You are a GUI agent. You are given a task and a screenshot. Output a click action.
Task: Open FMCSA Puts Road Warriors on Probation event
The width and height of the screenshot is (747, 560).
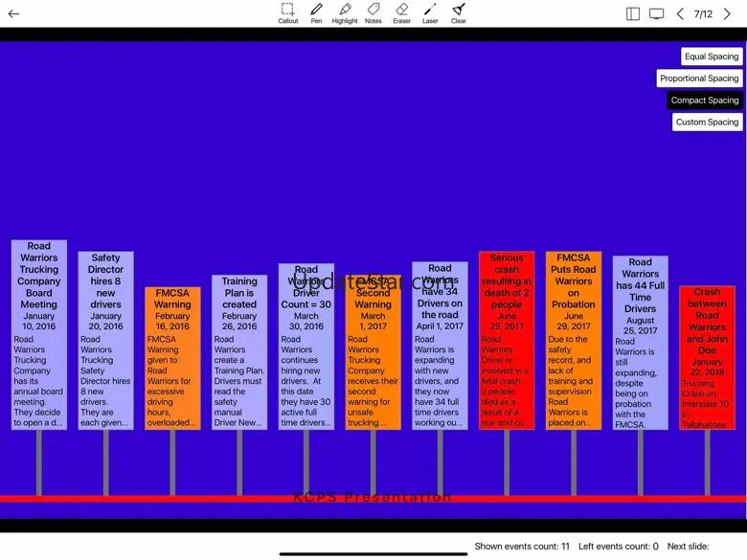pos(573,341)
